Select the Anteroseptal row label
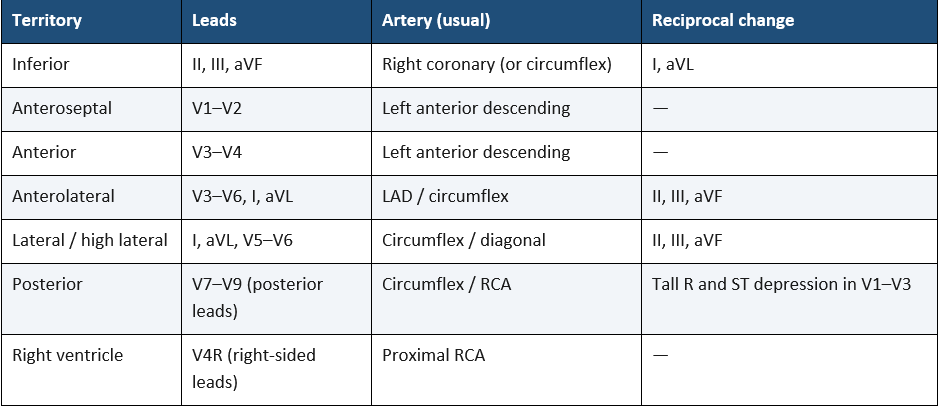 pos(91,109)
